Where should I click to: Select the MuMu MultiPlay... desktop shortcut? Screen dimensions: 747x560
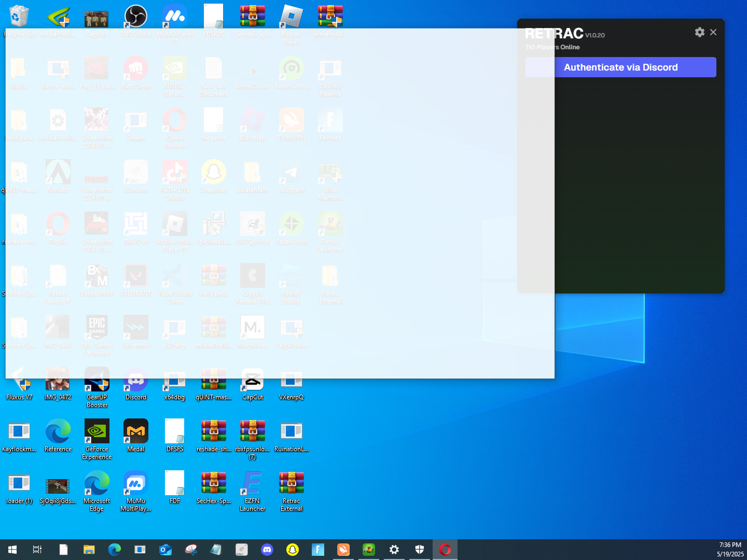(136, 492)
